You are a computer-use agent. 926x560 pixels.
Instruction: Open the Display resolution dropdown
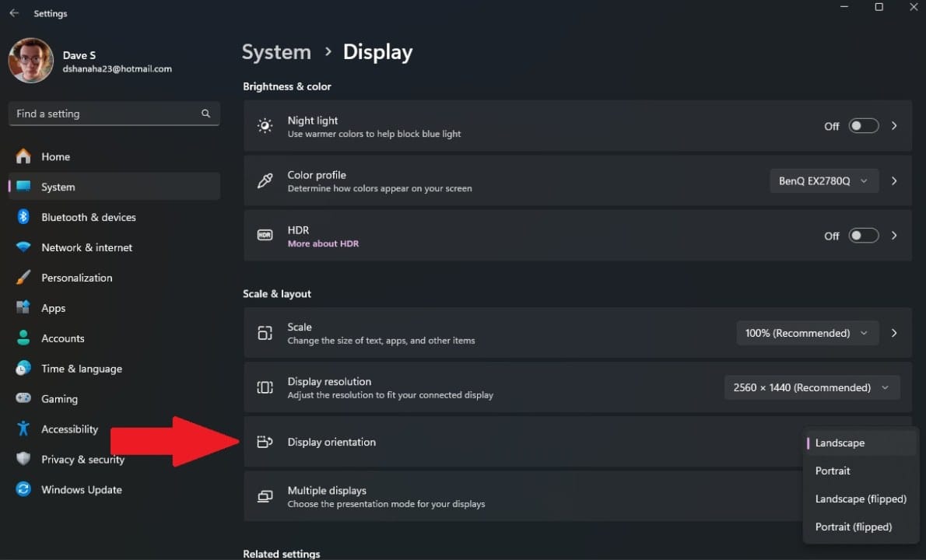[812, 387]
